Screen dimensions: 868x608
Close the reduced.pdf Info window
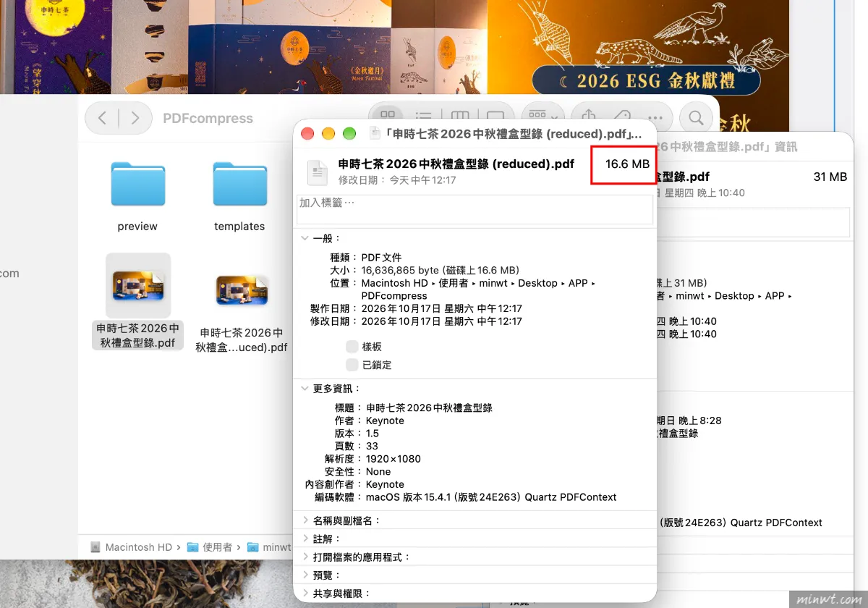coord(307,134)
